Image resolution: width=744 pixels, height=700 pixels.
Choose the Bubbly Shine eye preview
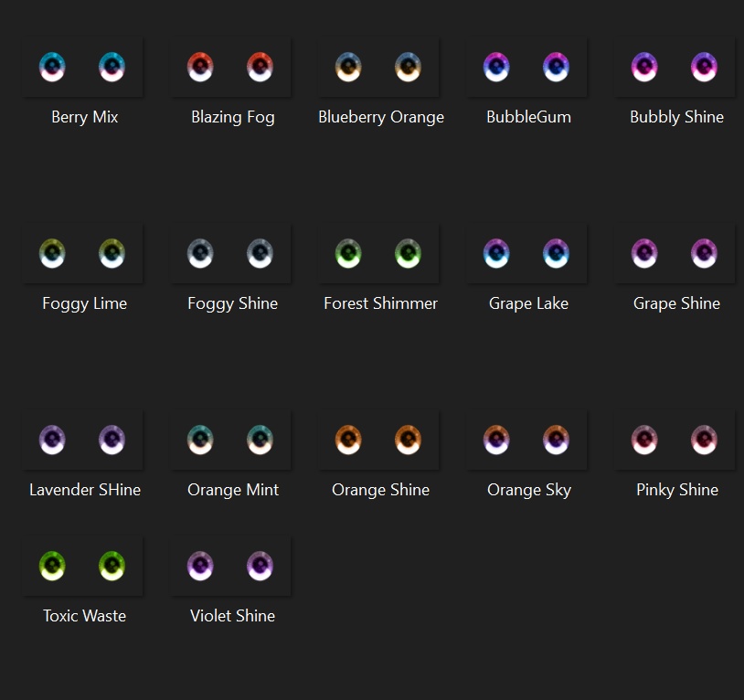(675, 66)
